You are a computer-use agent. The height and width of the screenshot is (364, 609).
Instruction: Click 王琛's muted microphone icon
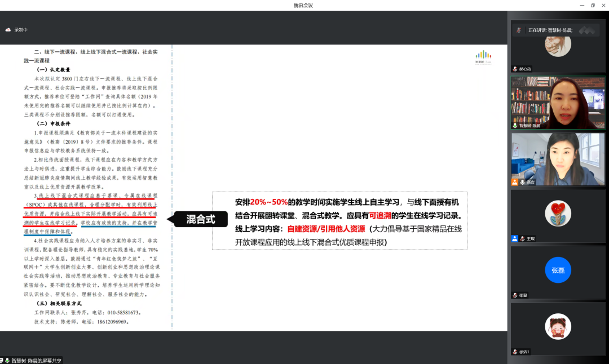click(x=523, y=238)
